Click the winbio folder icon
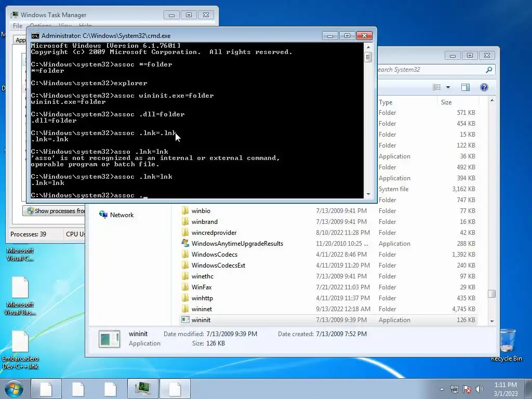The height and width of the screenshot is (399, 532). (185, 211)
